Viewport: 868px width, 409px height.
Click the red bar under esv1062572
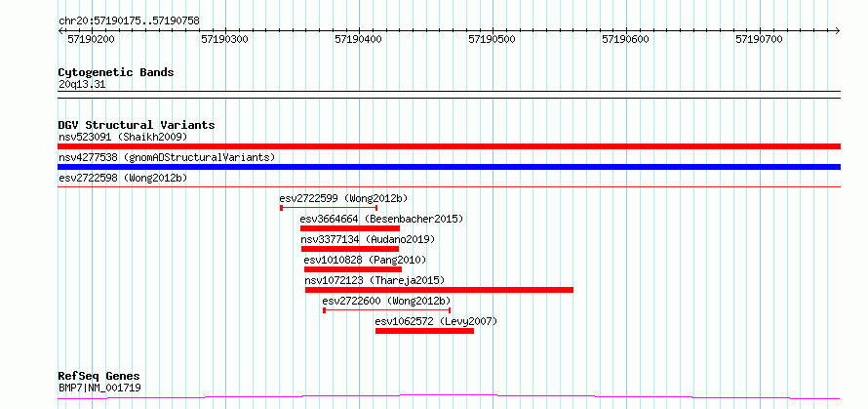click(x=424, y=331)
